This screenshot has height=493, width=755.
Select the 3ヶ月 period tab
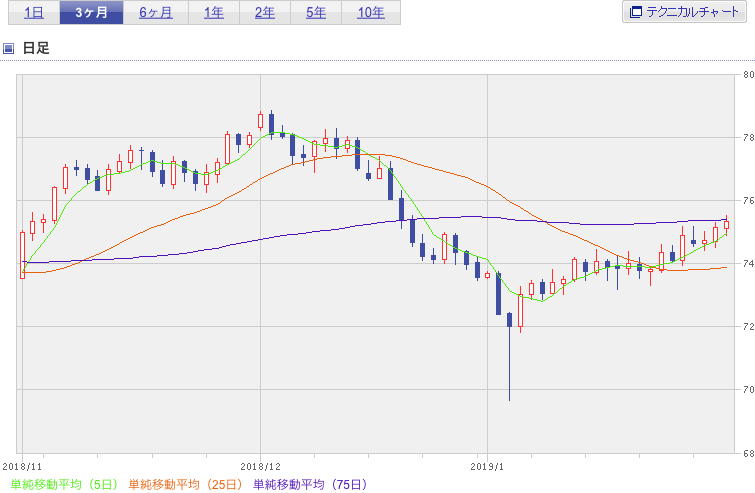click(91, 12)
